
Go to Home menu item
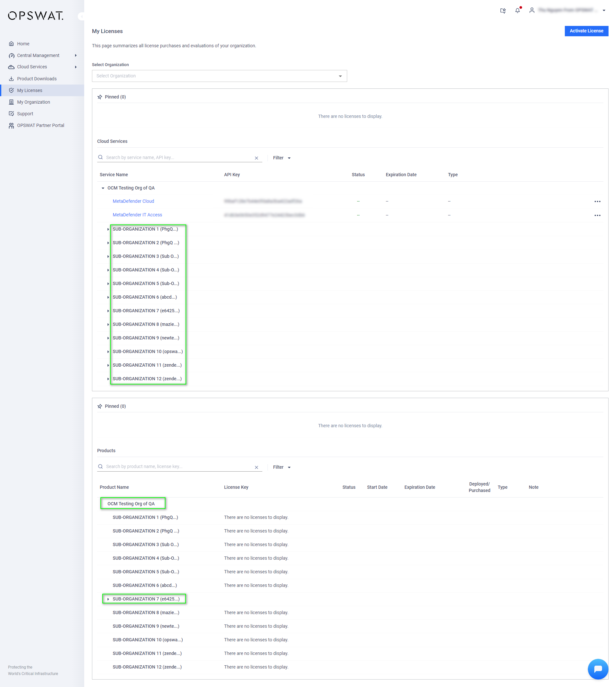(x=42, y=44)
